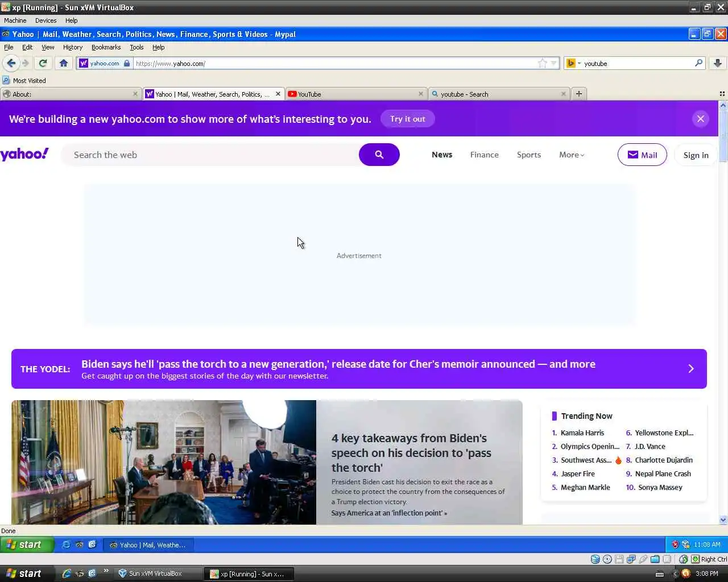
Task: Open the browser home page icon
Action: tap(64, 63)
